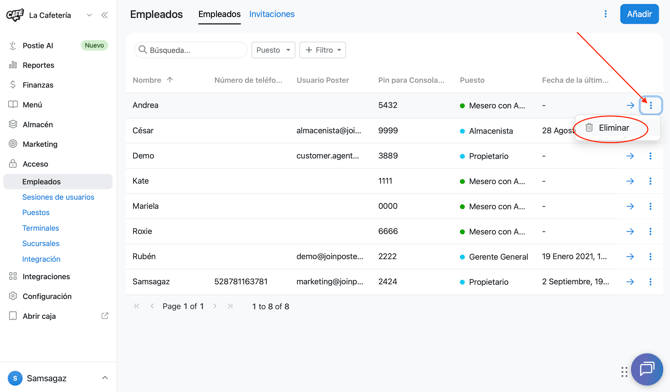Open Roxie's employee details arrow
Screen dimensions: 670x392
coord(630,232)
